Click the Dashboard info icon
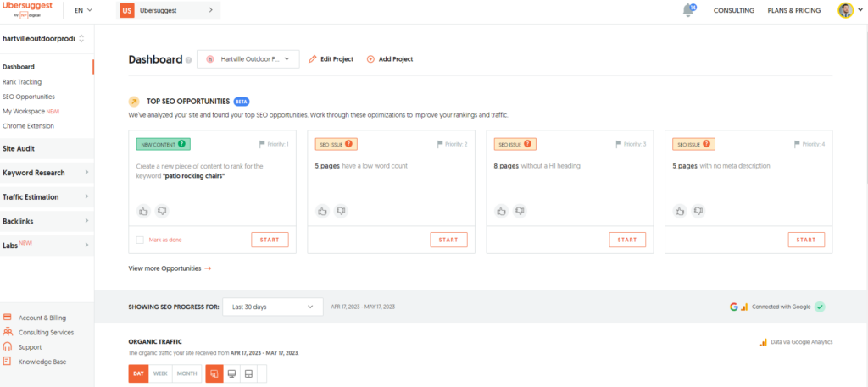The height and width of the screenshot is (387, 868). 189,60
